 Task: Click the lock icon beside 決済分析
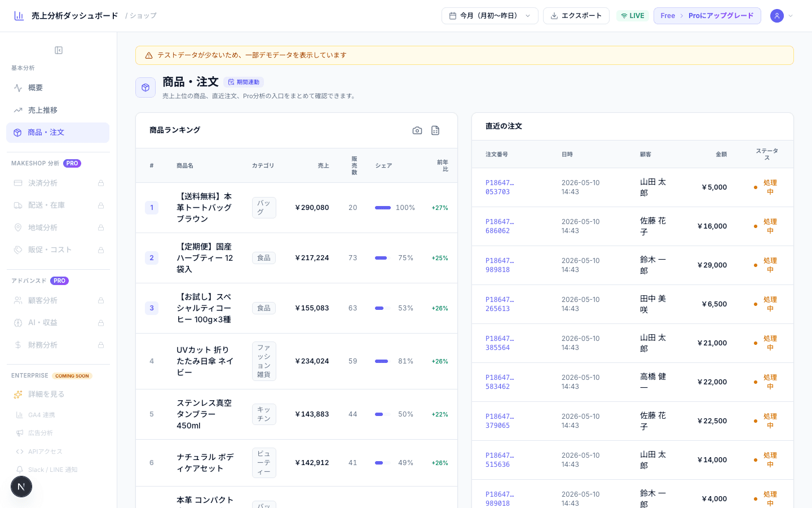101,183
